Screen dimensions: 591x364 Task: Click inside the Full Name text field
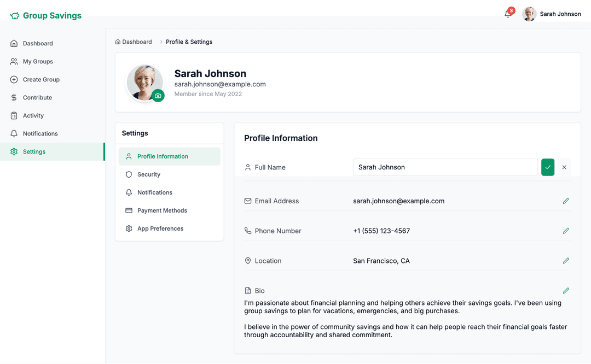[x=445, y=167]
